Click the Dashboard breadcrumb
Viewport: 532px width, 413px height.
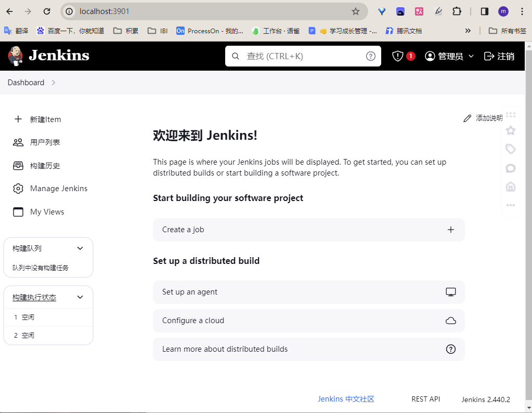(x=26, y=83)
